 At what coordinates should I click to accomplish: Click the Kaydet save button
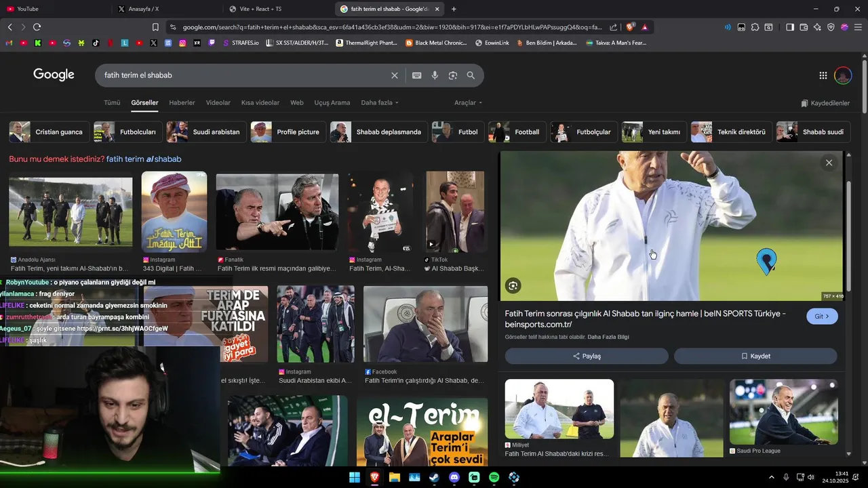click(755, 356)
